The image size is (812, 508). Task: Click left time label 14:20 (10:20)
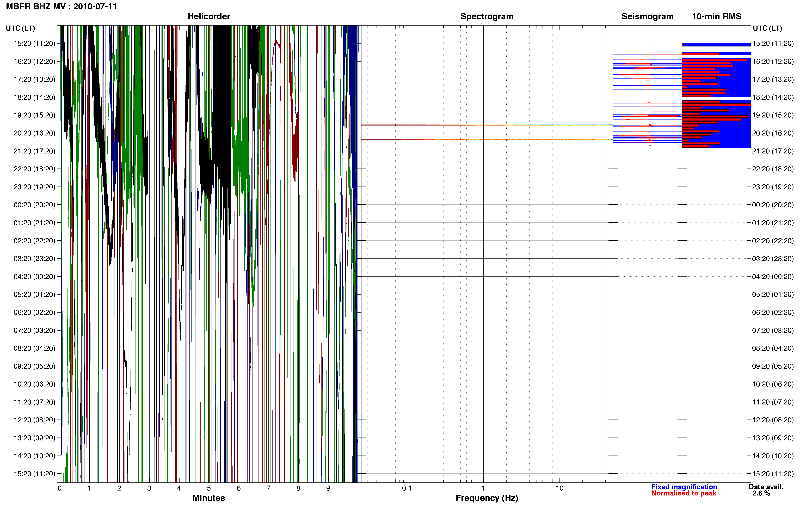[34, 456]
